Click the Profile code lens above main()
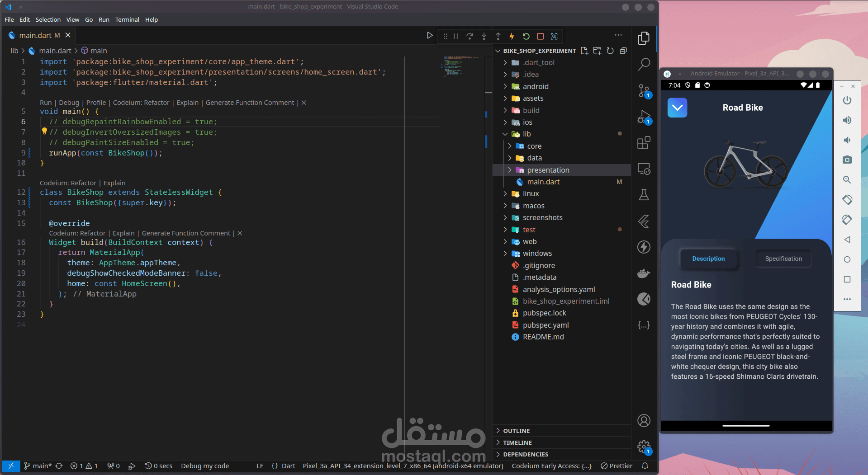Viewport: 868px width, 475px height. tap(96, 103)
